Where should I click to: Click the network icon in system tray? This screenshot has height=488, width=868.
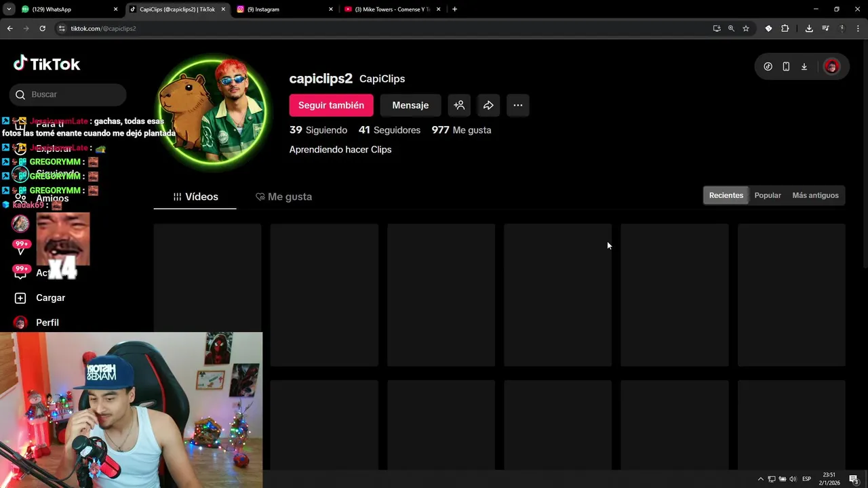772,479
